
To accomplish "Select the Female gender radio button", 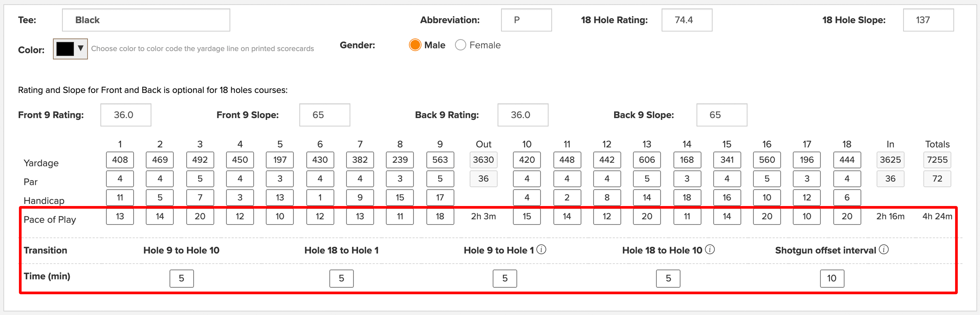I will (460, 45).
